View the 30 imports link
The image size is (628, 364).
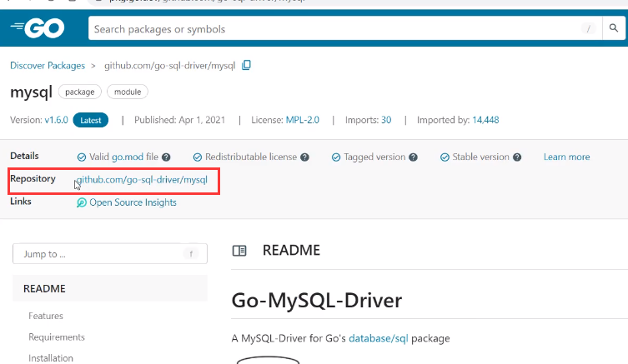coord(386,120)
